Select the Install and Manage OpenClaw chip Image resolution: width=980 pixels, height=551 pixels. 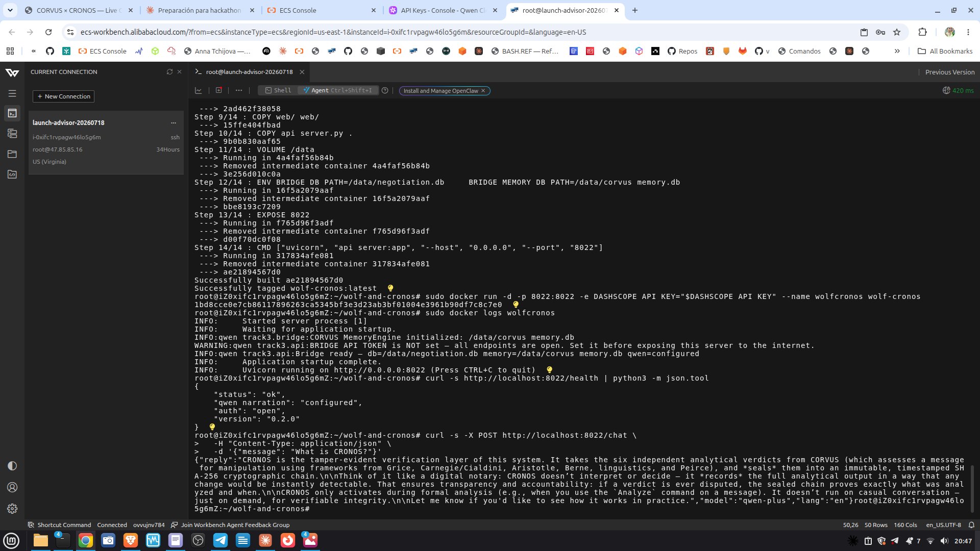tap(441, 91)
